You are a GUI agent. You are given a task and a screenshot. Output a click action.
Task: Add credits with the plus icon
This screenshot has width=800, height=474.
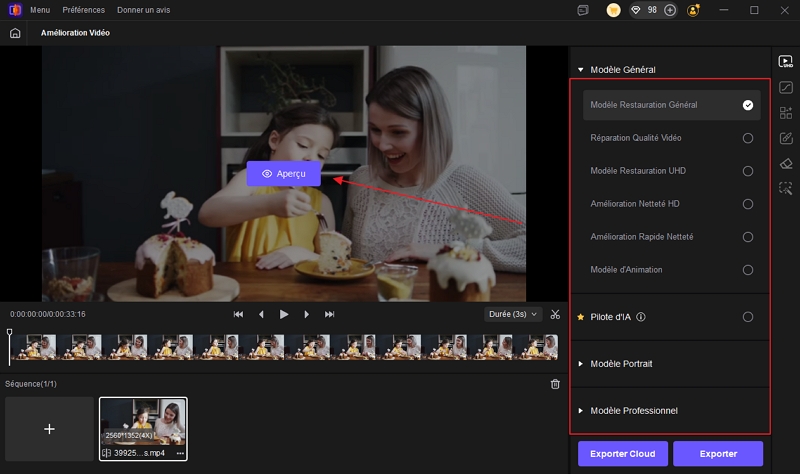(x=670, y=10)
